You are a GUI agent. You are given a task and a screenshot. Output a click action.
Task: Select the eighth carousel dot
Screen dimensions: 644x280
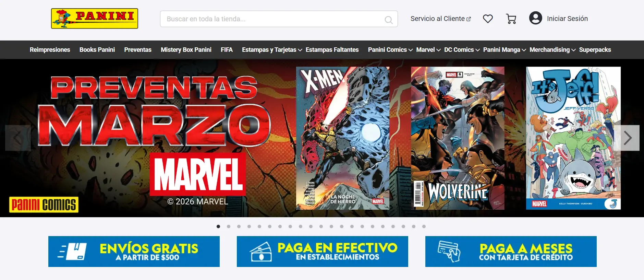click(x=290, y=226)
